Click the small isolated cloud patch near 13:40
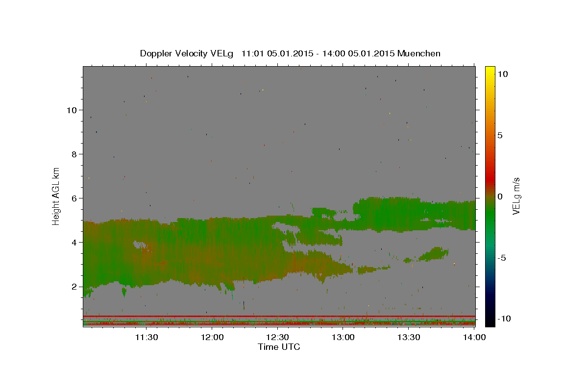Screen dimensions: 588x392 pyautogui.click(x=433, y=253)
